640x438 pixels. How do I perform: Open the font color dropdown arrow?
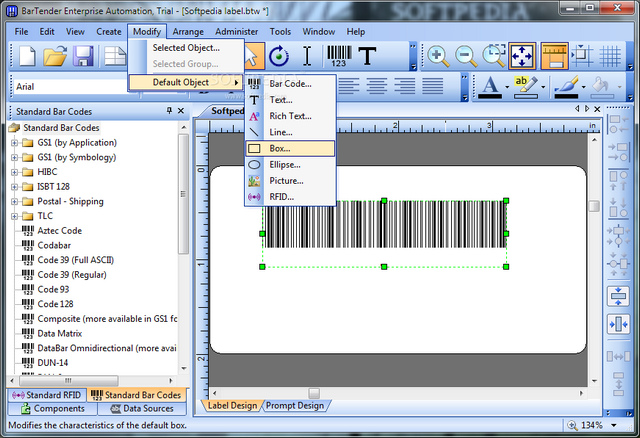[x=507, y=87]
